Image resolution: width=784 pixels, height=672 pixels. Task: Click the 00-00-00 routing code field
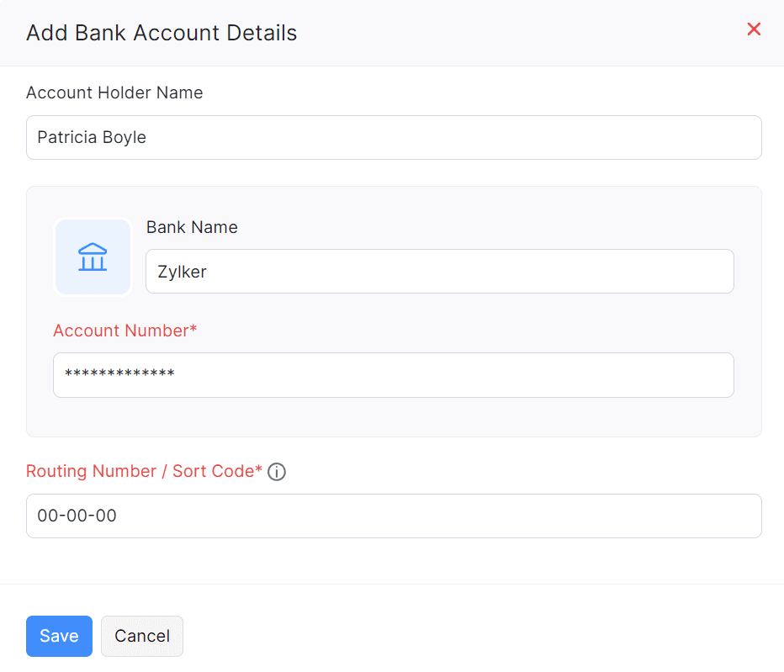394,516
